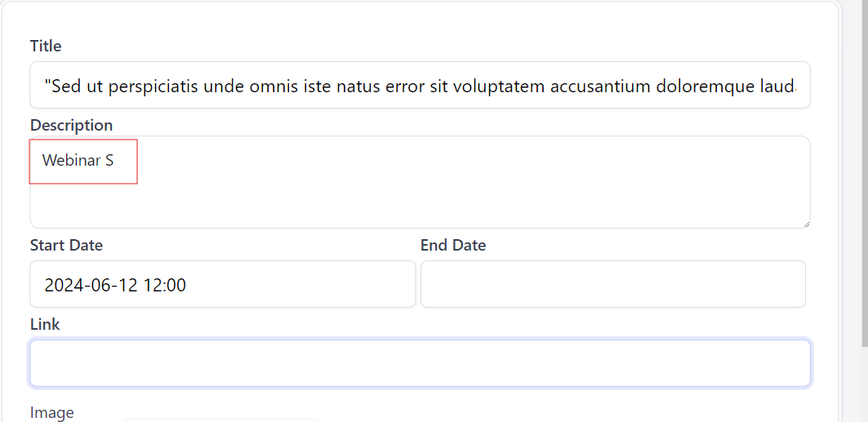Click the "Image" label
The width and height of the screenshot is (868, 422).
[51, 413]
